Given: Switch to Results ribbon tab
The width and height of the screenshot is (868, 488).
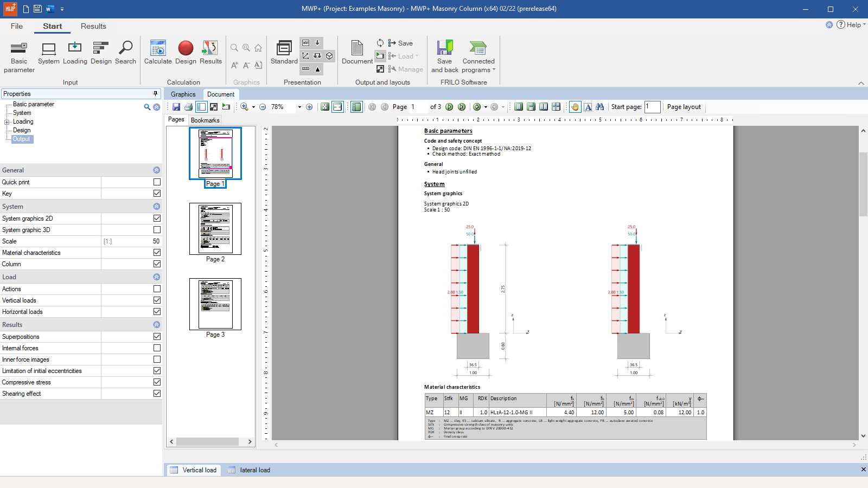Looking at the screenshot, I should coord(93,26).
